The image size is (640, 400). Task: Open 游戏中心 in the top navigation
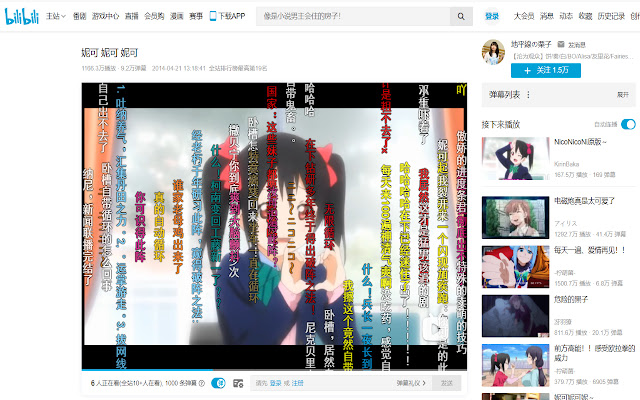pos(105,16)
